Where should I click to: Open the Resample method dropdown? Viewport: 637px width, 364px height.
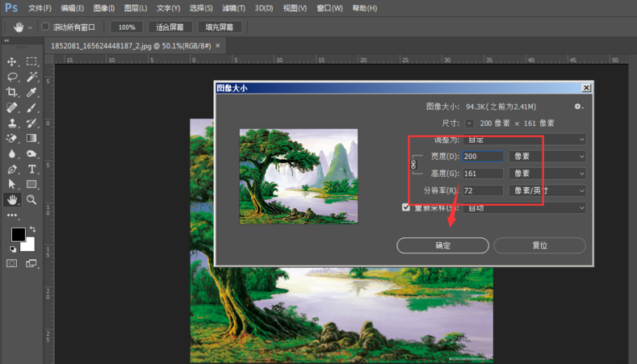coord(524,207)
